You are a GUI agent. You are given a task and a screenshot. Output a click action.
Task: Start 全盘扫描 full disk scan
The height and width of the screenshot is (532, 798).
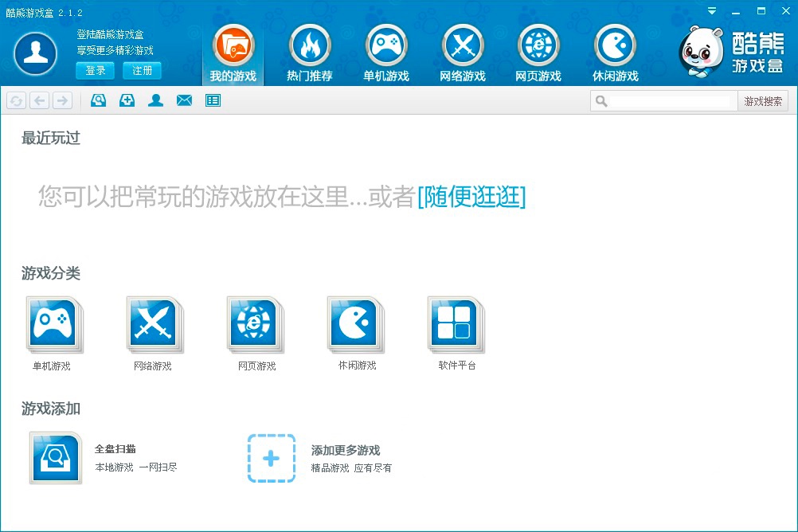coord(56,458)
